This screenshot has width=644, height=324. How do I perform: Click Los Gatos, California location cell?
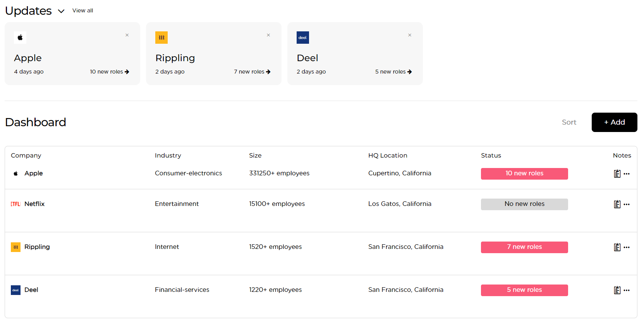click(x=400, y=204)
